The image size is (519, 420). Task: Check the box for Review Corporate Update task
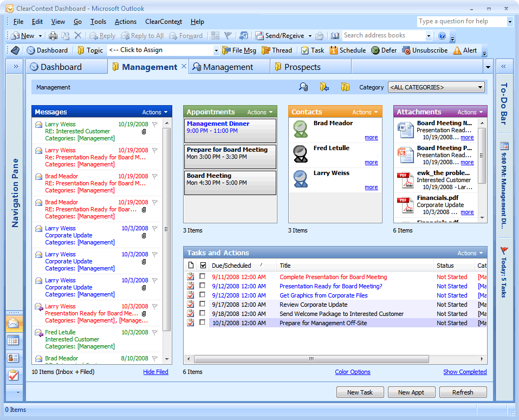[x=202, y=303]
